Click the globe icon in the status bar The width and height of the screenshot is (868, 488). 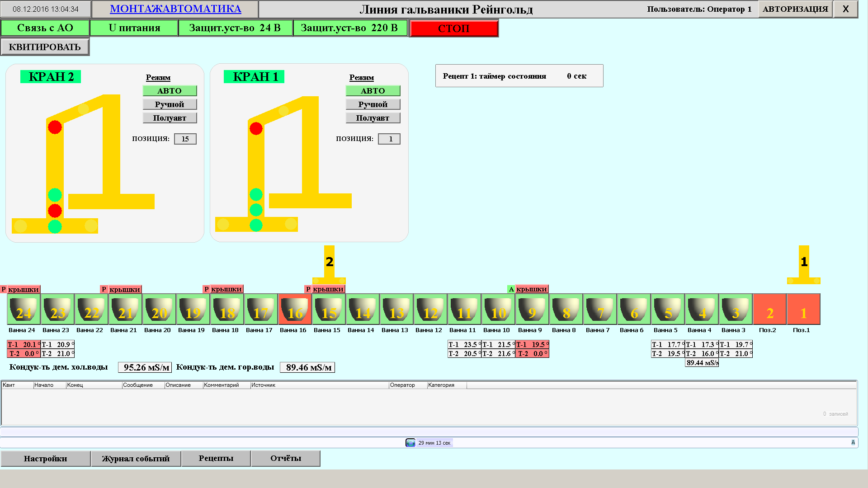click(410, 443)
